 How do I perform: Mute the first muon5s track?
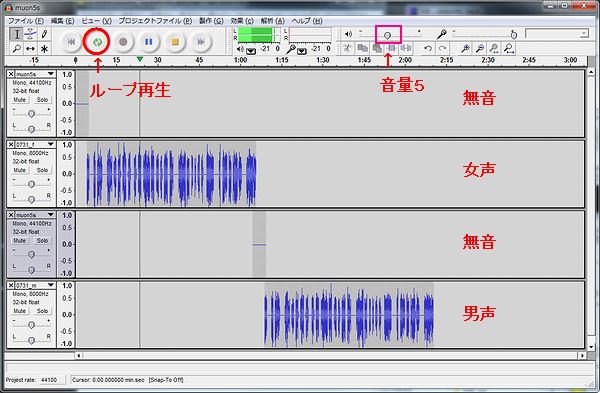point(20,100)
